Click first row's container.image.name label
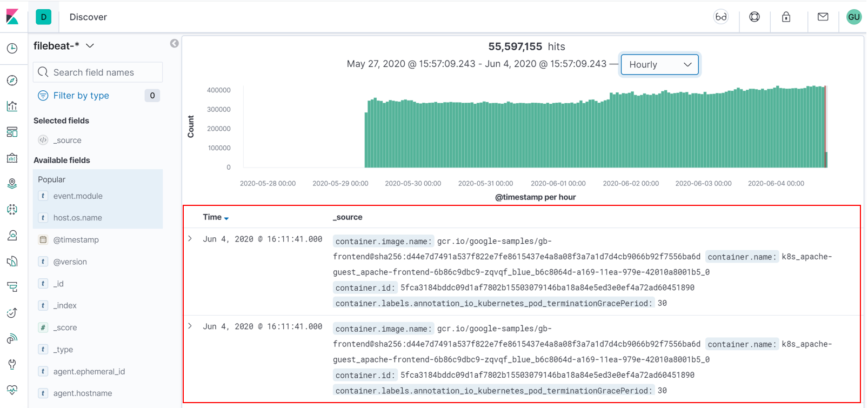868x408 pixels. (x=383, y=241)
